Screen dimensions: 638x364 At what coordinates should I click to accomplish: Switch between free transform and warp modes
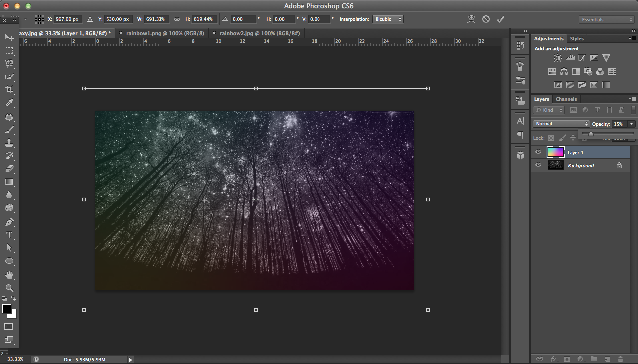471,19
